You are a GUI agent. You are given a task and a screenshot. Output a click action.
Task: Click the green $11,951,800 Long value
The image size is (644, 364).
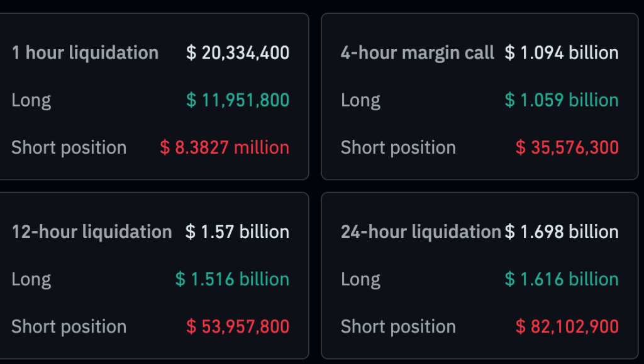point(238,100)
